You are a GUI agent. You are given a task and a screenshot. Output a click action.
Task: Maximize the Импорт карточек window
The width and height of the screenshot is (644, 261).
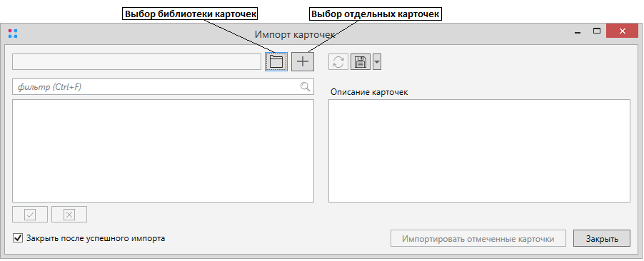(x=597, y=31)
